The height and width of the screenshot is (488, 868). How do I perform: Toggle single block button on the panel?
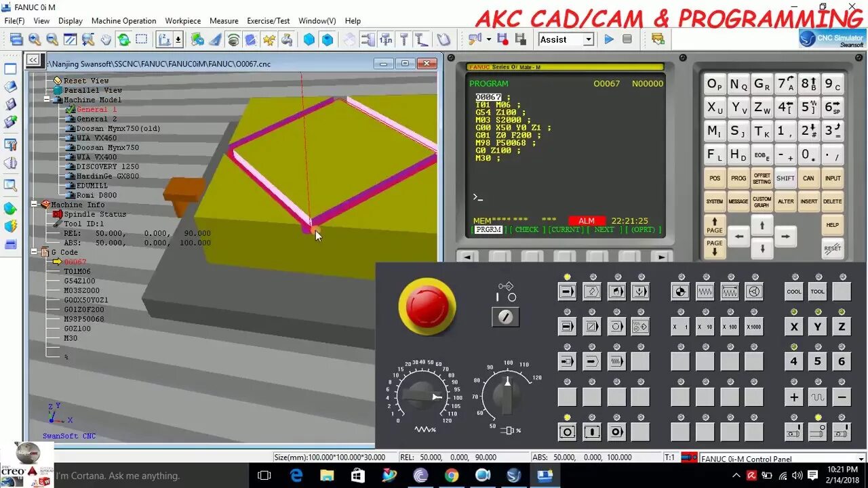567,327
